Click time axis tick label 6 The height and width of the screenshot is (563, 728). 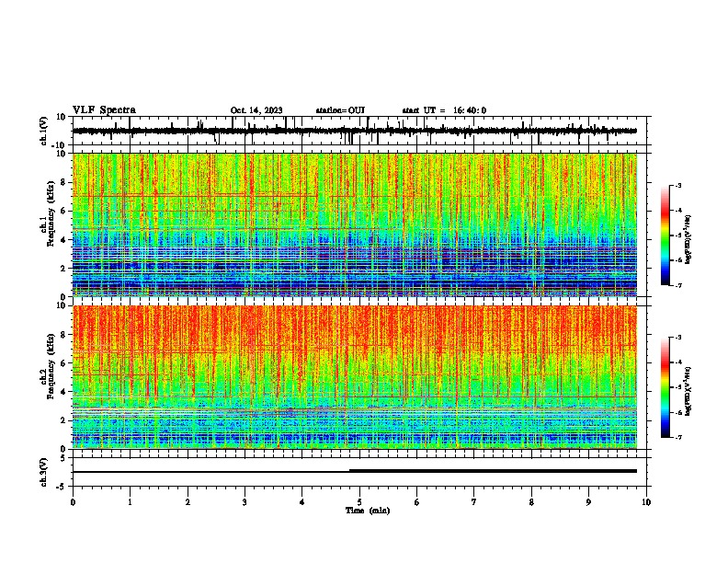pyautogui.click(x=417, y=502)
